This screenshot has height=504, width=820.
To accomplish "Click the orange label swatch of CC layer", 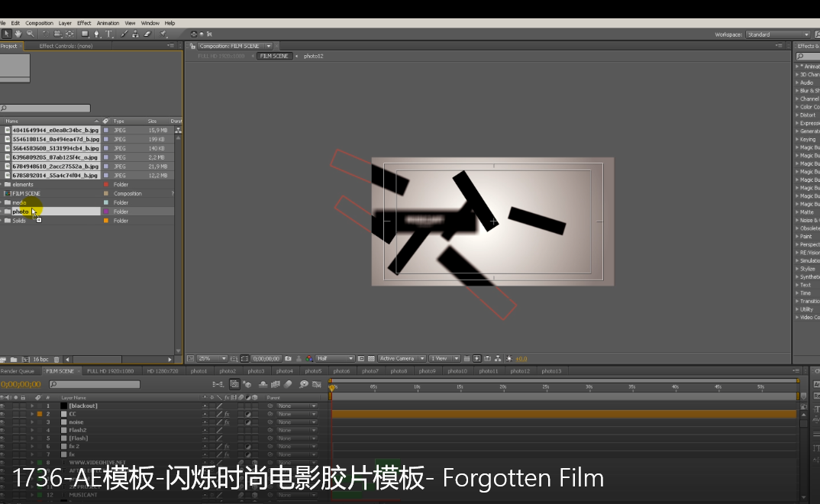I will tap(39, 414).
